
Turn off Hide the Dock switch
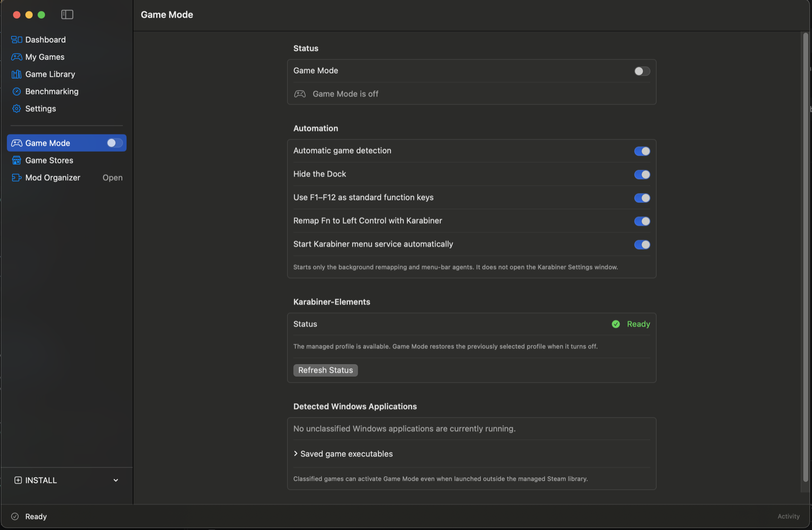click(x=642, y=175)
